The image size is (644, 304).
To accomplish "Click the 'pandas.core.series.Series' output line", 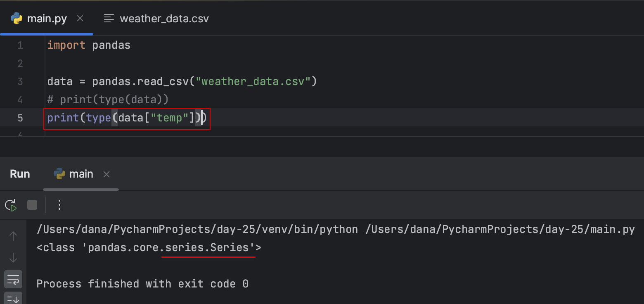I will 149,248.
